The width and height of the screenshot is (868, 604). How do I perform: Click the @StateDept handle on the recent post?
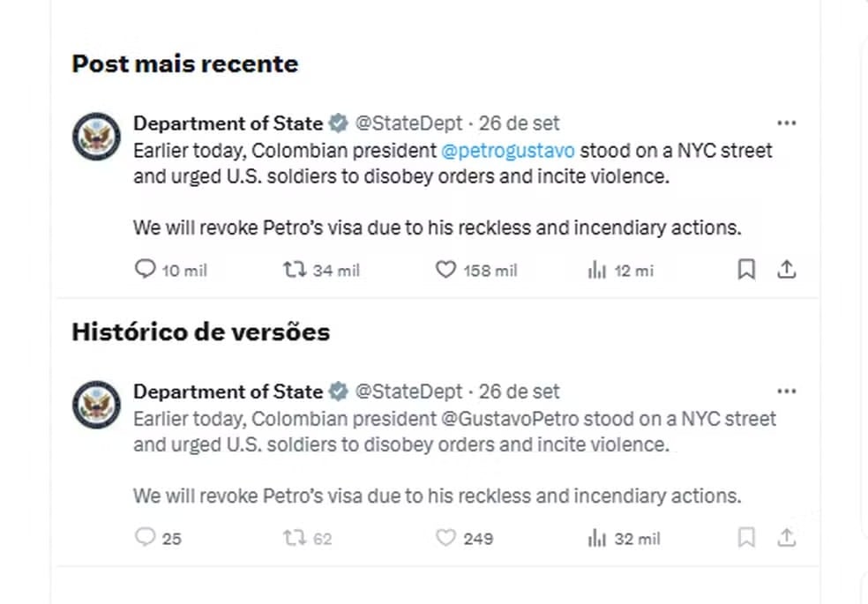pos(409,123)
